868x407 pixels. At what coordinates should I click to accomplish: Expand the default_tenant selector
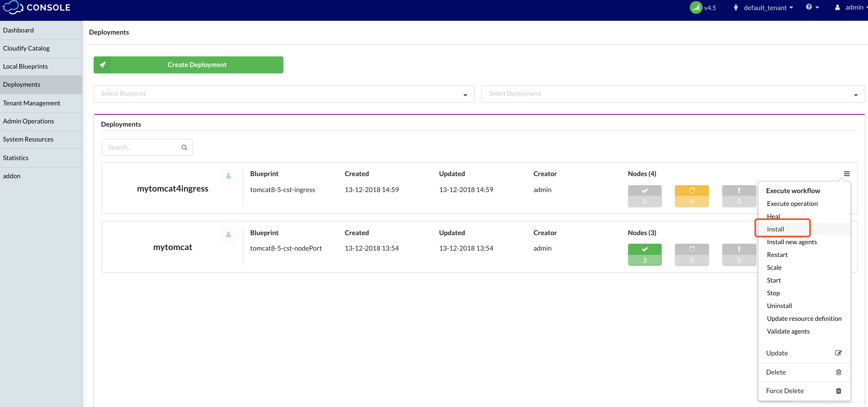pyautogui.click(x=768, y=8)
